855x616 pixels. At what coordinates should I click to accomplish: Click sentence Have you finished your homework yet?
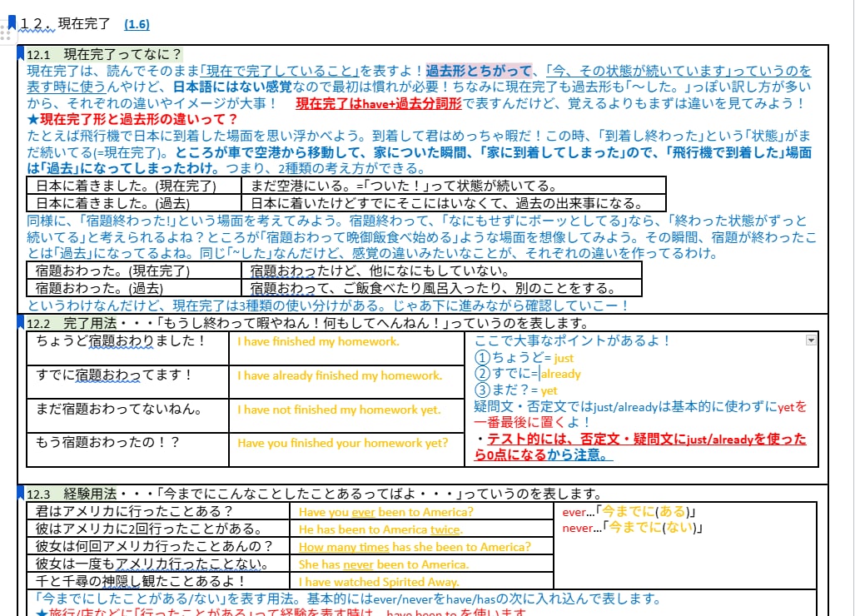coord(342,443)
